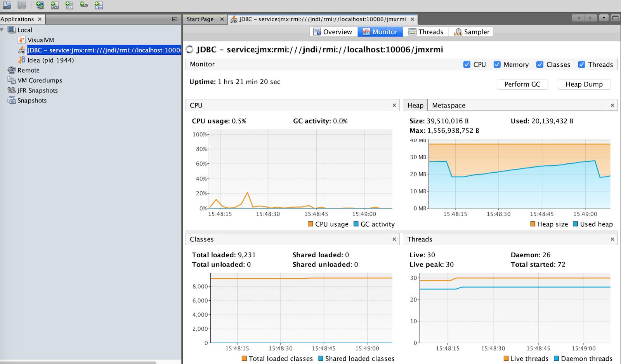Click the Applications panel horizontal scrollbar

tap(78, 362)
